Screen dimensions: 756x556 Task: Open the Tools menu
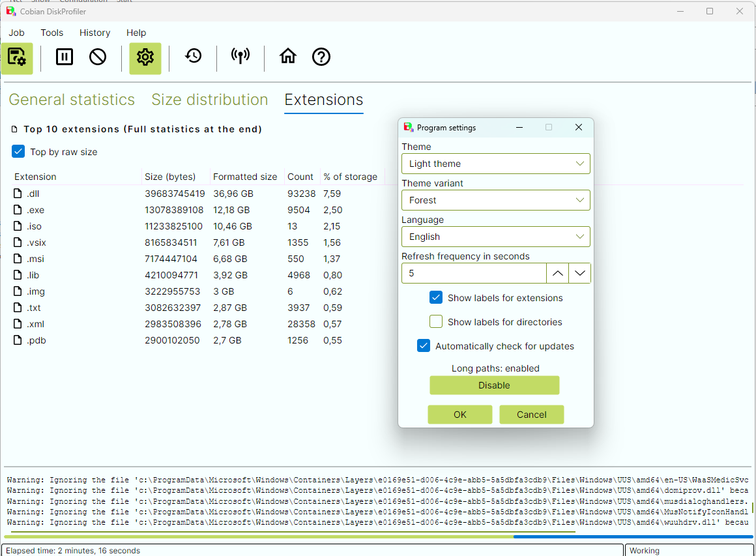52,33
